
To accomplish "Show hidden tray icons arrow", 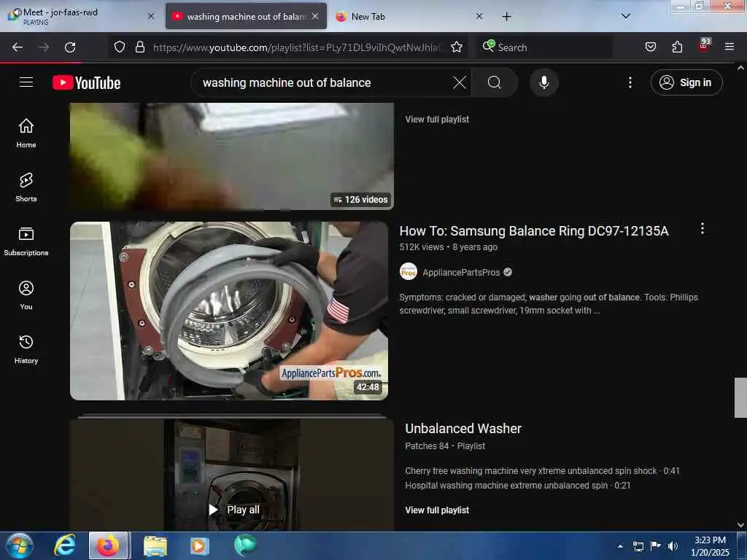I will (x=620, y=546).
